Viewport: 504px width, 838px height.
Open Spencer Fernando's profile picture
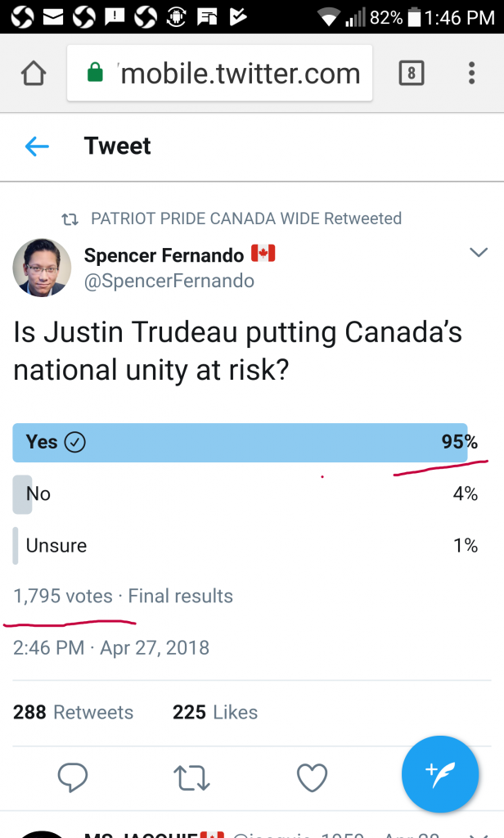point(42,268)
